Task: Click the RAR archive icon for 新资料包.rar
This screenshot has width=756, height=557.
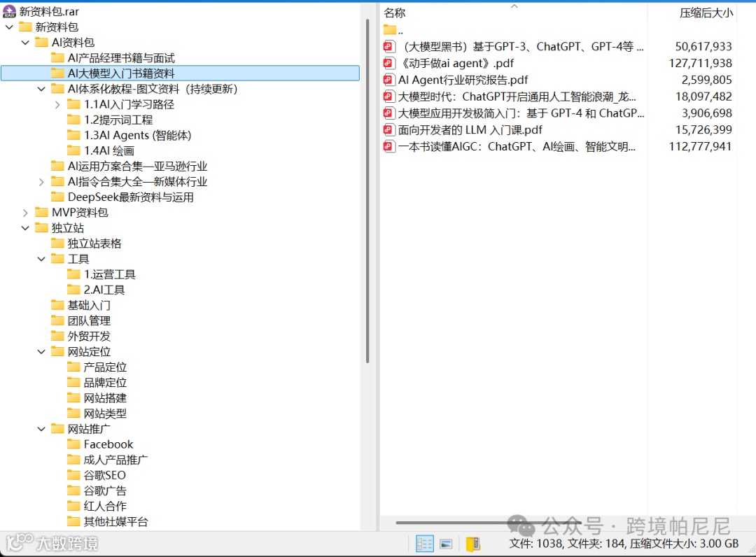Action: [9, 11]
